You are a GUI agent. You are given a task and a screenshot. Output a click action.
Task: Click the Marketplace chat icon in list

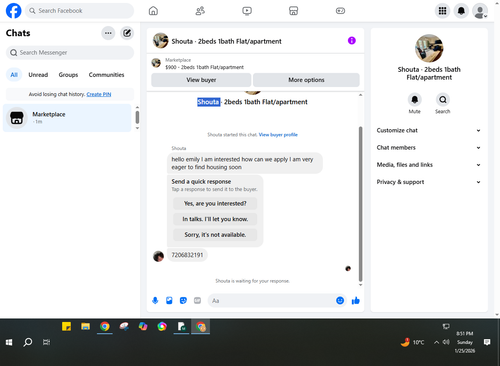pos(17,118)
